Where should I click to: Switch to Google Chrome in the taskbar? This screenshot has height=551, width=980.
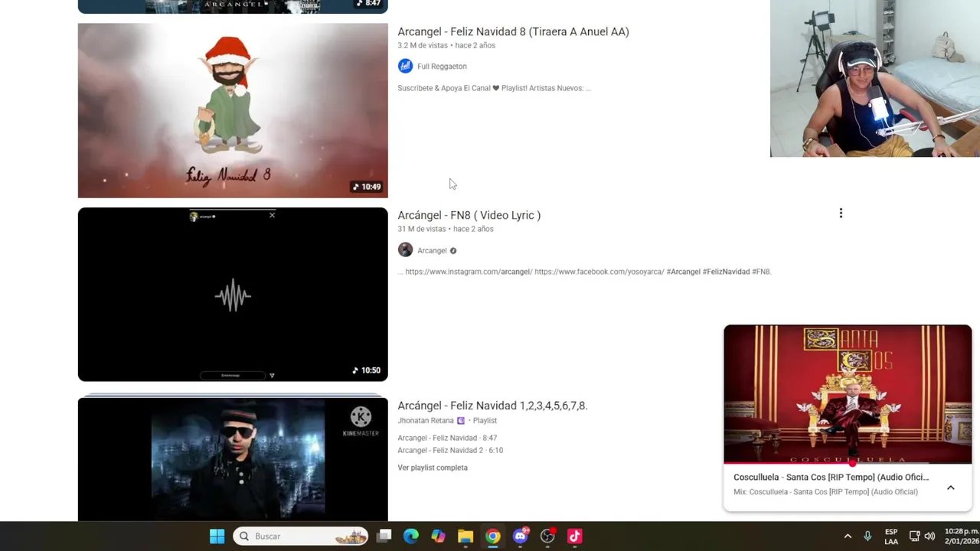click(x=493, y=536)
